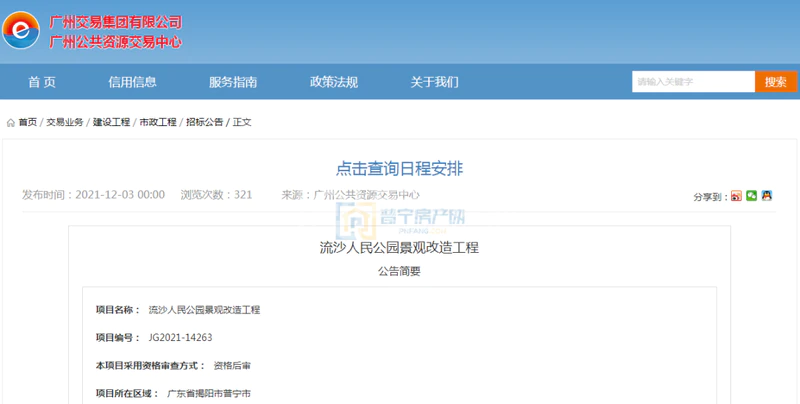The height and width of the screenshot is (404, 800).
Task: Go to 建设工程 in the breadcrumb
Action: click(x=111, y=122)
